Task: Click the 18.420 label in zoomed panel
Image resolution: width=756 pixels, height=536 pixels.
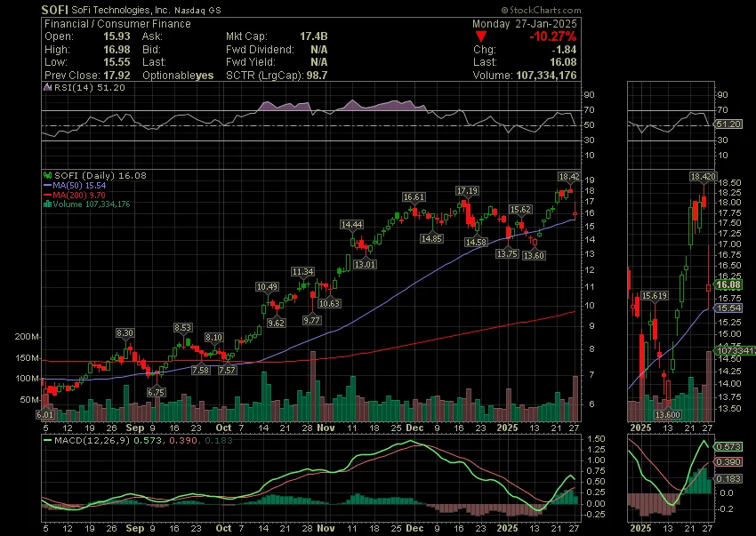Action: point(703,177)
